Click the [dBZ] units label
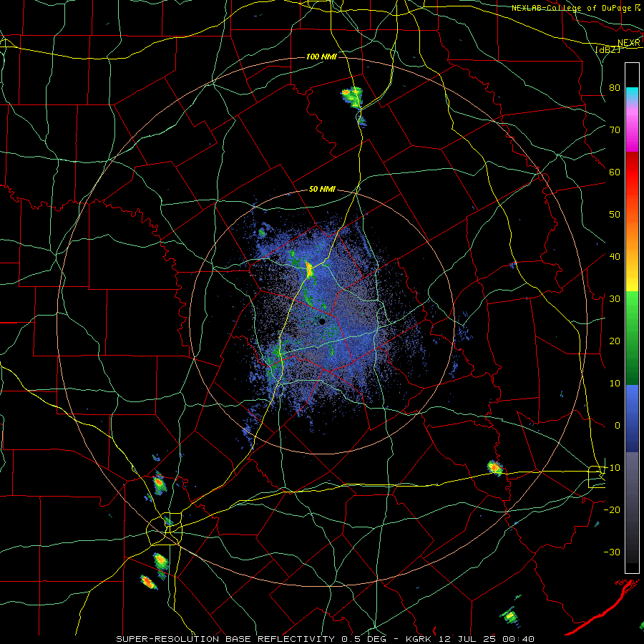The width and height of the screenshot is (644, 644). [608, 49]
